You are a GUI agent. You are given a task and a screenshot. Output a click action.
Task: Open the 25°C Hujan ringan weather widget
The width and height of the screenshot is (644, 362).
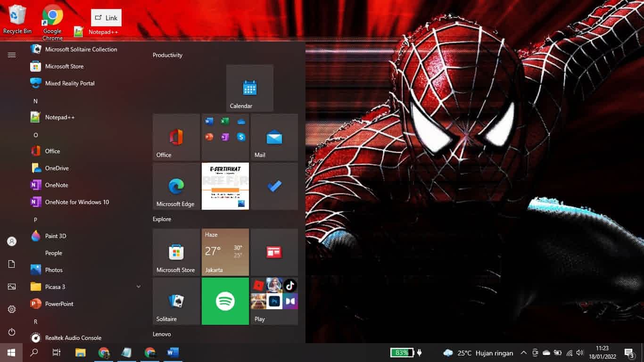coord(478,353)
